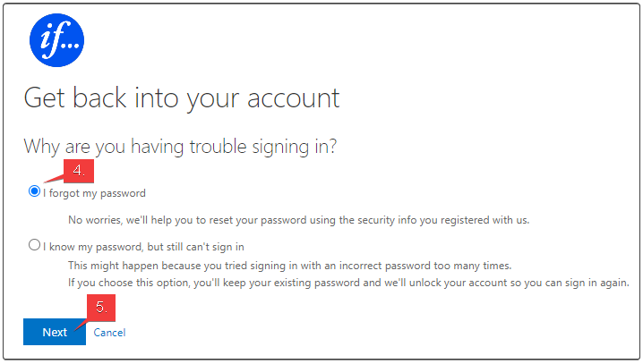Click the blue If logo
This screenshot has width=643, height=364.
56,39
